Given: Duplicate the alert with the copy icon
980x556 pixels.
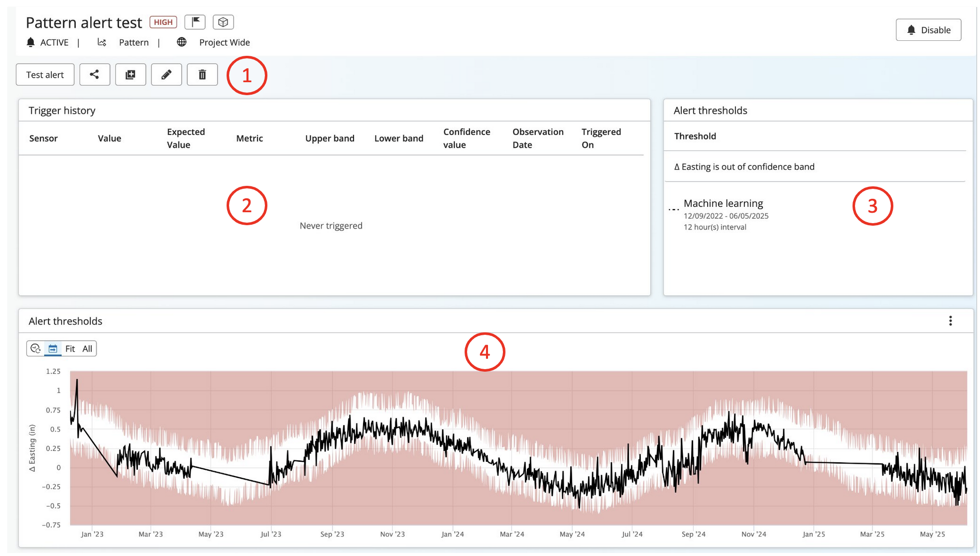Looking at the screenshot, I should tap(130, 74).
